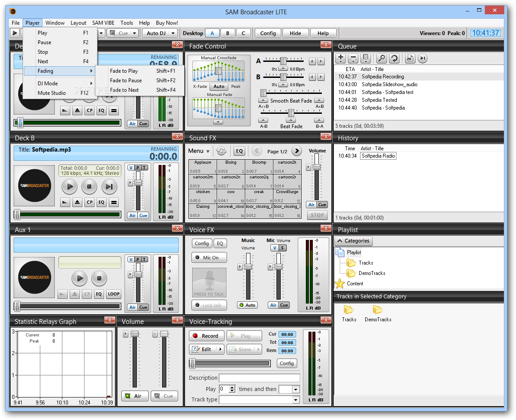Start recording in Voice-Tracking
516x420 pixels.
point(206,336)
